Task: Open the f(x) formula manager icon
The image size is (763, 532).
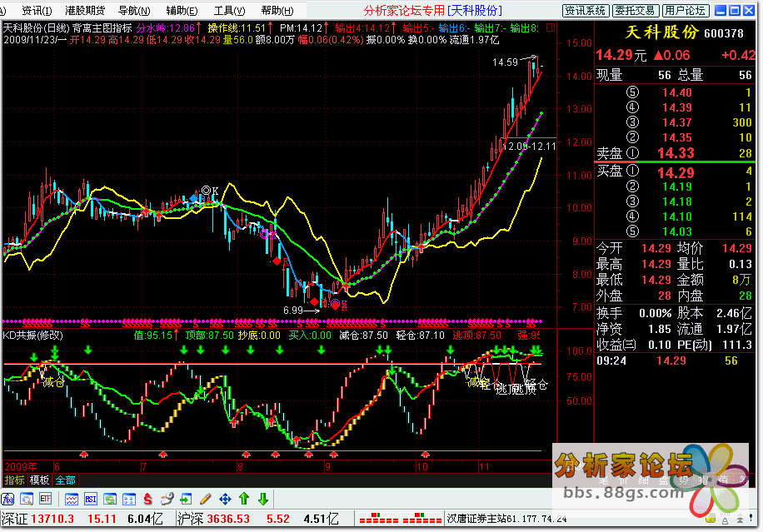Action: 7,499
